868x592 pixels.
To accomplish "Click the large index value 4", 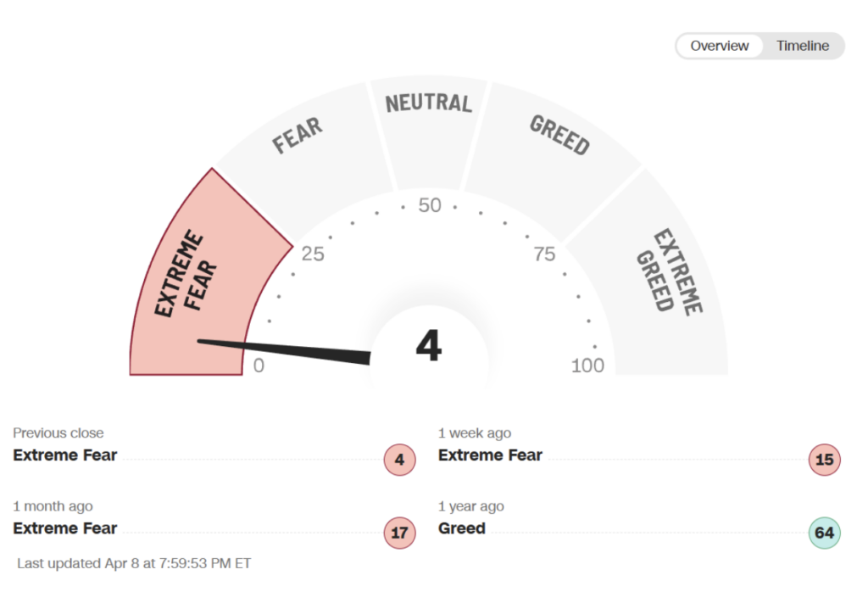I will click(428, 345).
